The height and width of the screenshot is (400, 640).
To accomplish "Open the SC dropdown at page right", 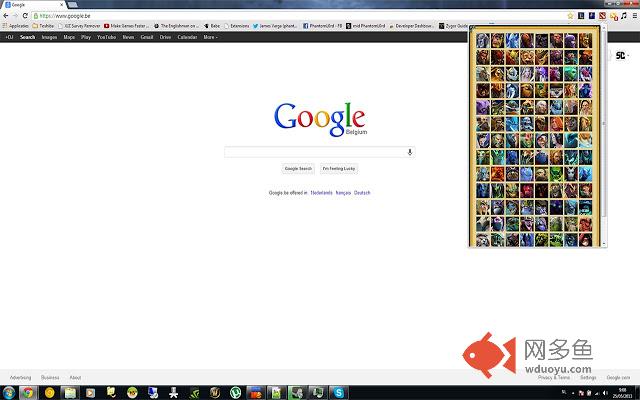I will (x=622, y=55).
